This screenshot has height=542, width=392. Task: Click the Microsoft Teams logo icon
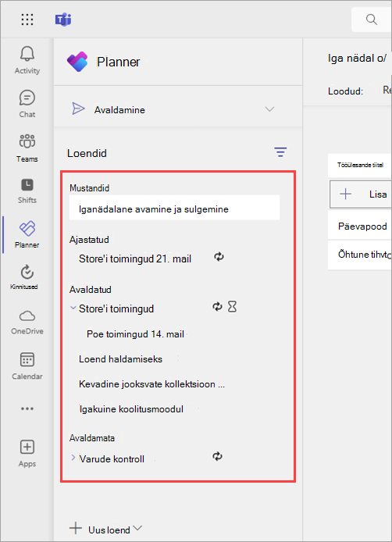tap(63, 20)
